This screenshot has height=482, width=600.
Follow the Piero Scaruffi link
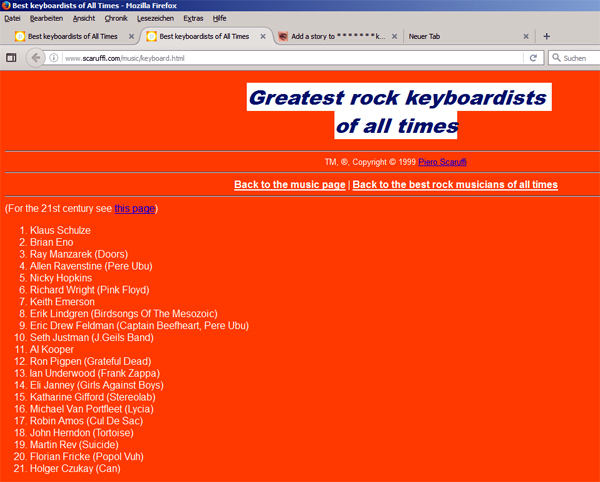click(442, 162)
